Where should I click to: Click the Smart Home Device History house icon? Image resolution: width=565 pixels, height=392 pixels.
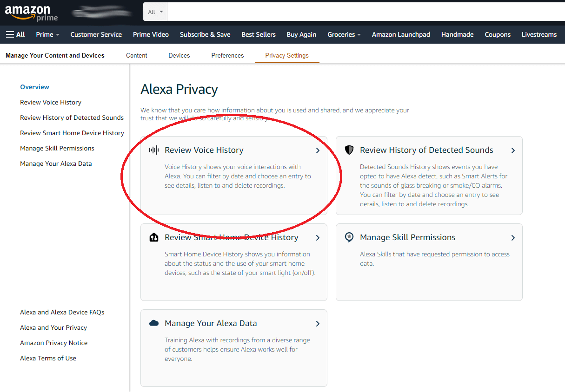(154, 237)
